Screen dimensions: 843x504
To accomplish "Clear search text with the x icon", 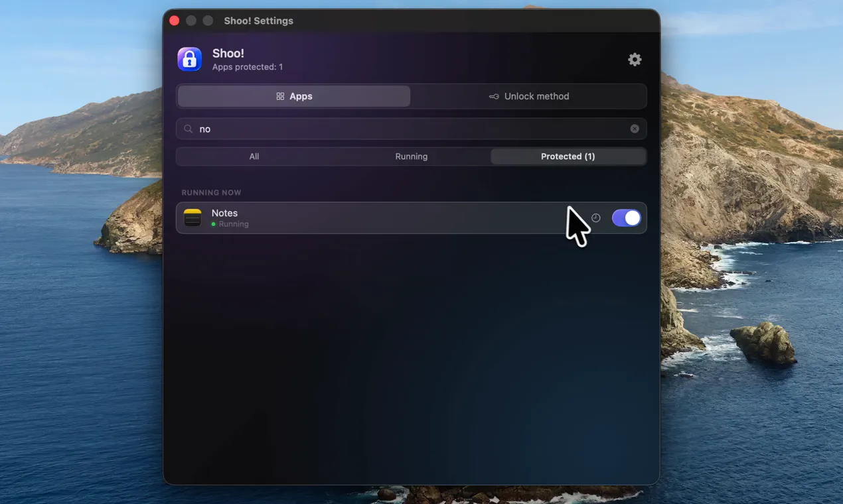I will [x=635, y=129].
